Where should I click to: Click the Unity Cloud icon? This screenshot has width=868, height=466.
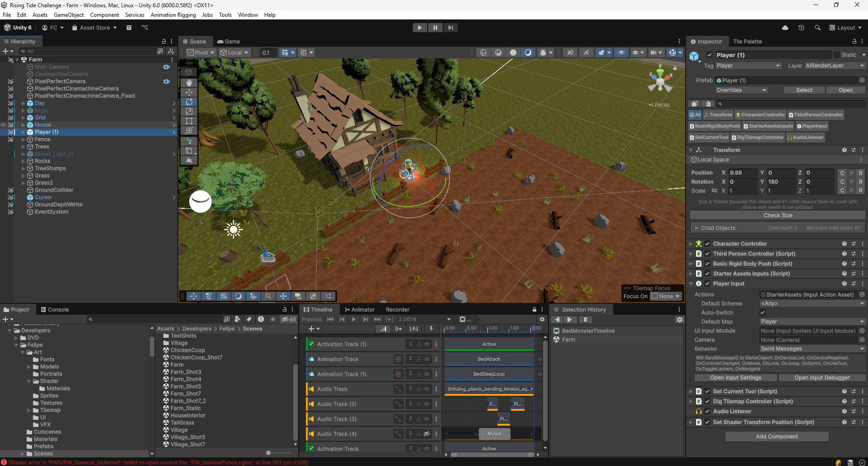[x=785, y=28]
